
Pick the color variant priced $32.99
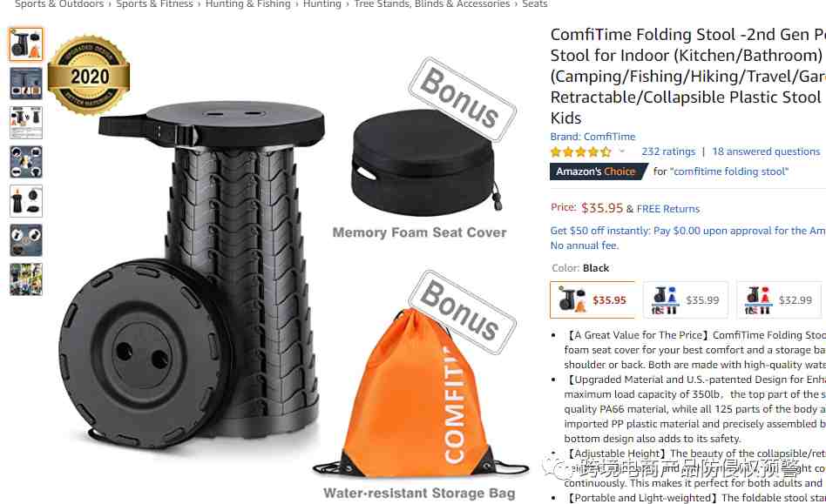coord(779,299)
